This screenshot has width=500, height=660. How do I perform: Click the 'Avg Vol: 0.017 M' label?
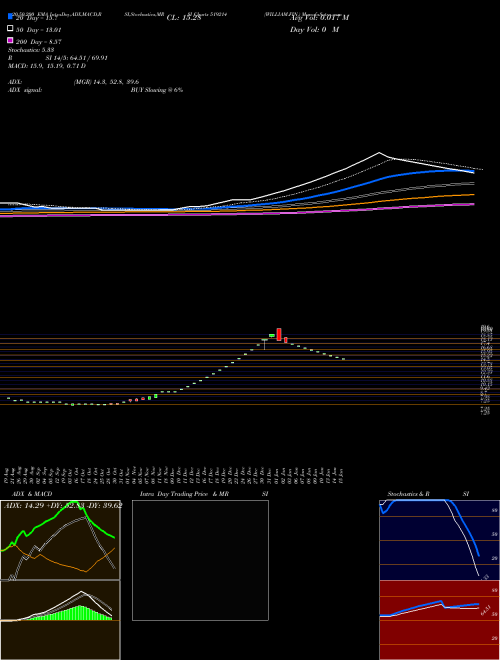319,18
